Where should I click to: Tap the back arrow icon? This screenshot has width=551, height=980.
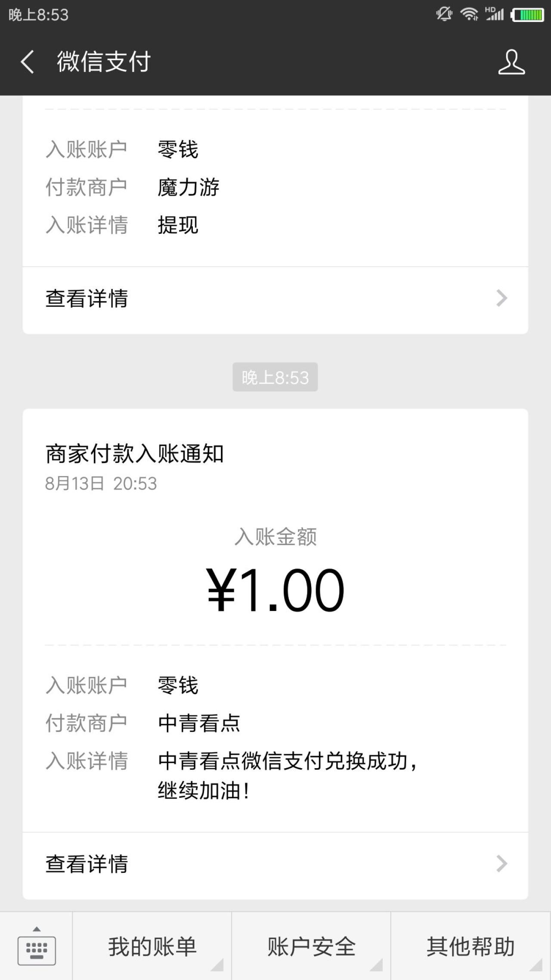(27, 62)
